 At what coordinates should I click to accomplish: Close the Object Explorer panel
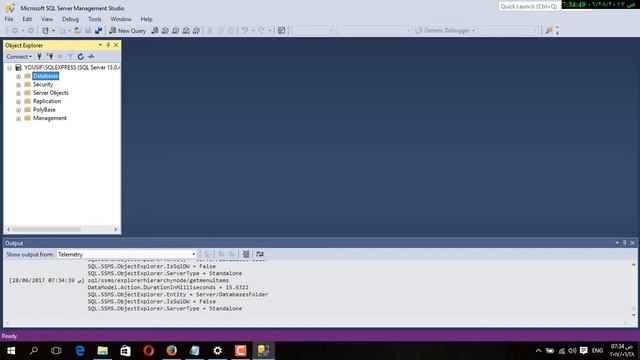[x=116, y=45]
